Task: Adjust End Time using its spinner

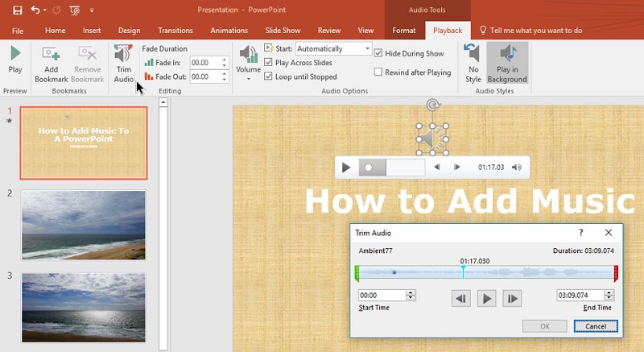Action: coord(609,296)
